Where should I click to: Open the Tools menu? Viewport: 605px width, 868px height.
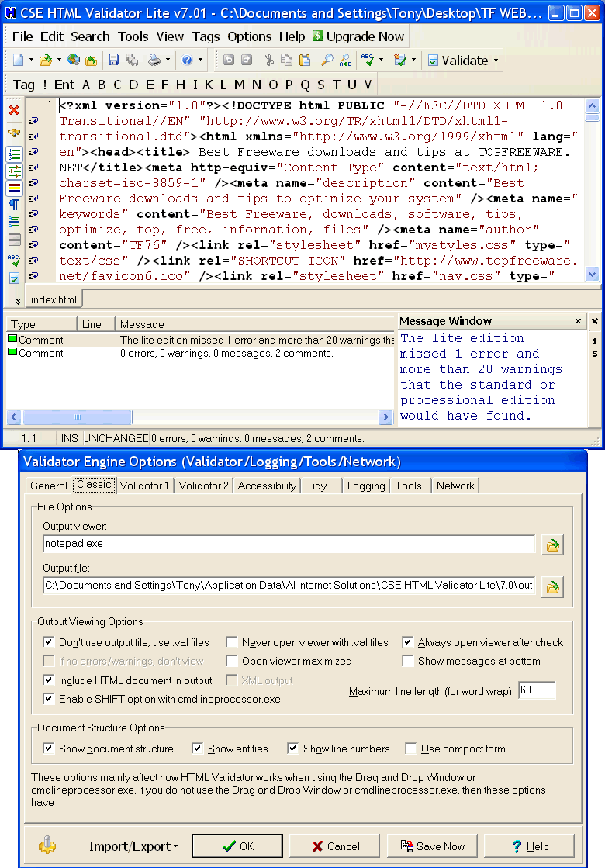pyautogui.click(x=133, y=36)
